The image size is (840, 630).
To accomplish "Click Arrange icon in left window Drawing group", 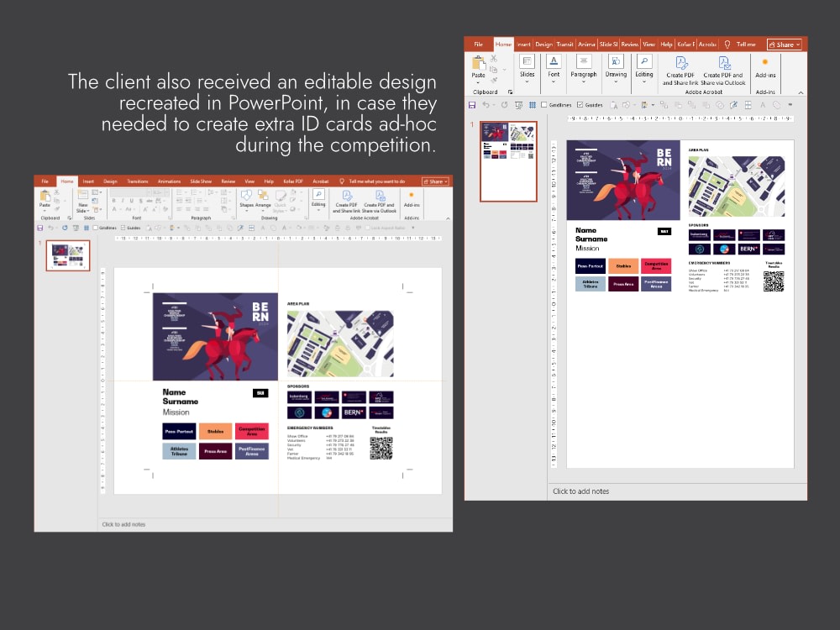I will pos(263,196).
